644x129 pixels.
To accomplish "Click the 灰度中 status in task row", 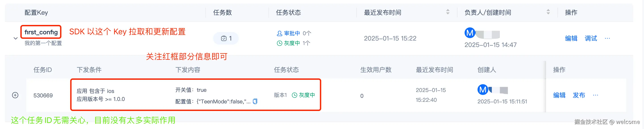I will click(x=303, y=95).
